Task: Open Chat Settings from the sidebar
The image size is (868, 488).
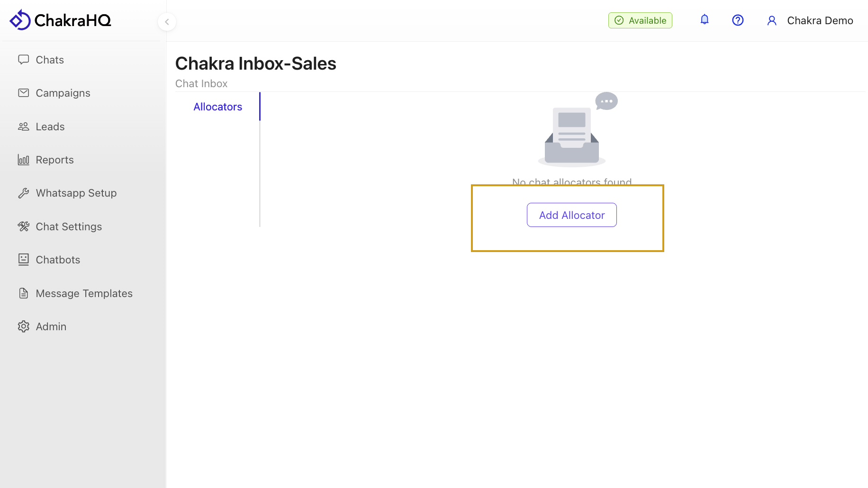Action: 69,226
